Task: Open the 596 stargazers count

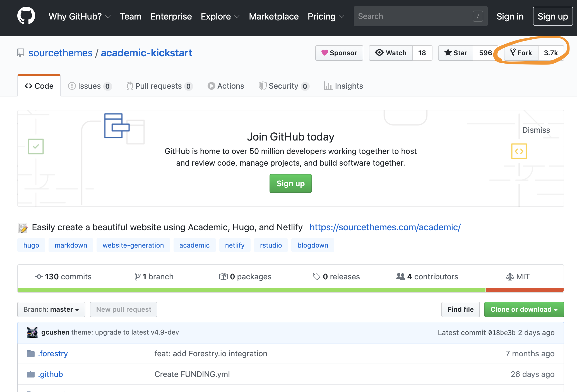Action: 485,53
